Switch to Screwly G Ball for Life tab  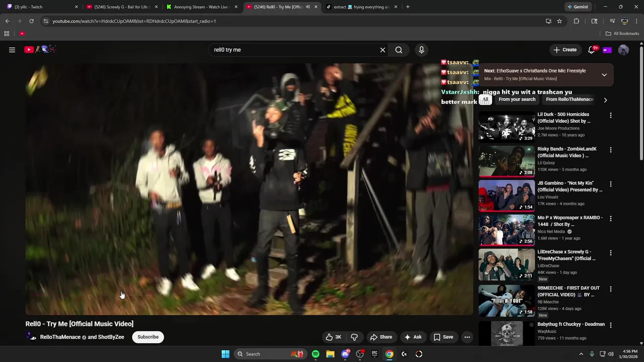click(122, 7)
